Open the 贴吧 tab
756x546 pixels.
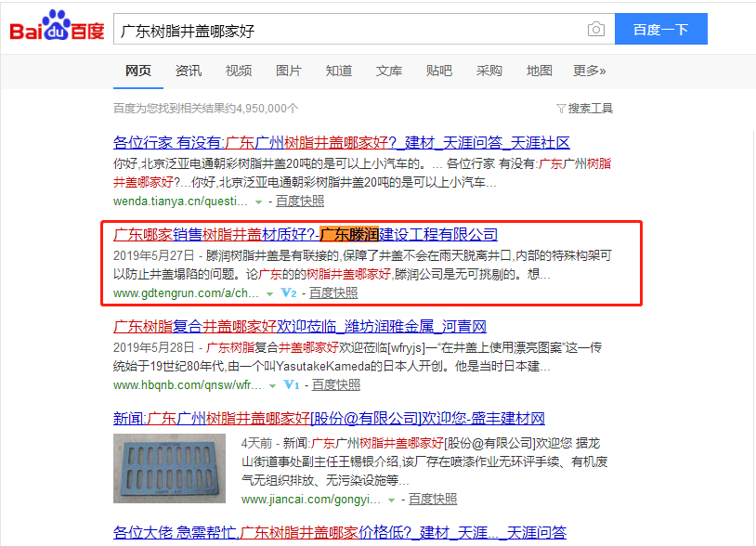(439, 71)
